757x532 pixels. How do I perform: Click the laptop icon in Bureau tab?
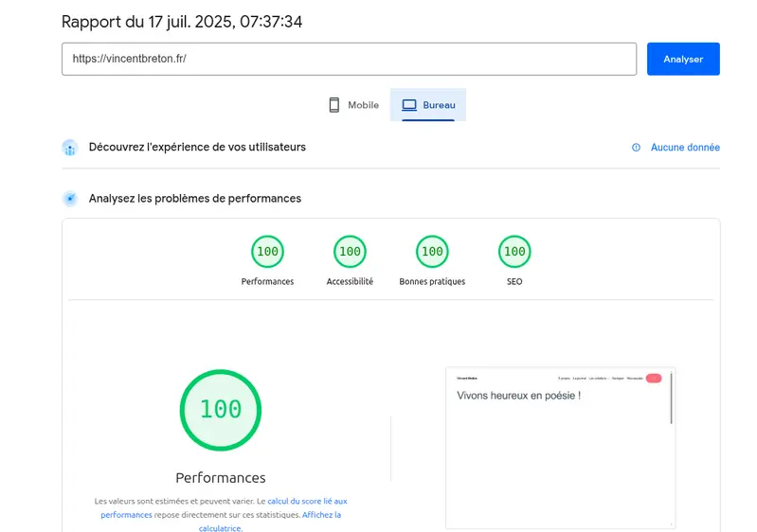409,105
